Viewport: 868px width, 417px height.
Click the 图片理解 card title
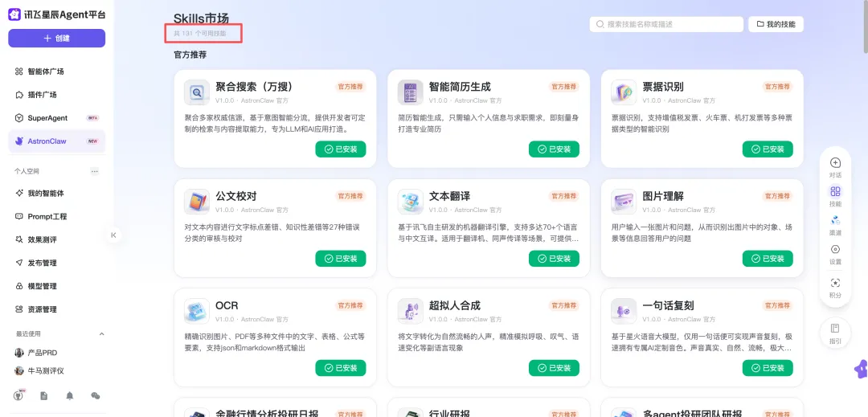[662, 196]
